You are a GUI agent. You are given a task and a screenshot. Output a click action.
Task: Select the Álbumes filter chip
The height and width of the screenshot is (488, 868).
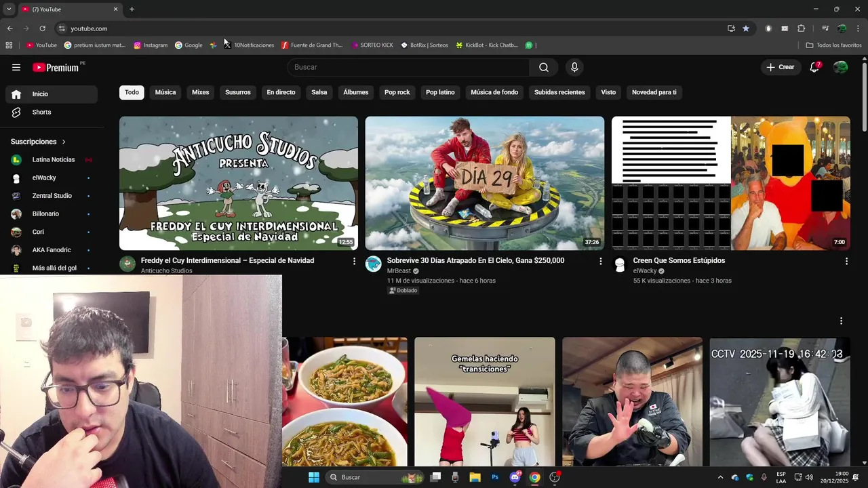(356, 92)
